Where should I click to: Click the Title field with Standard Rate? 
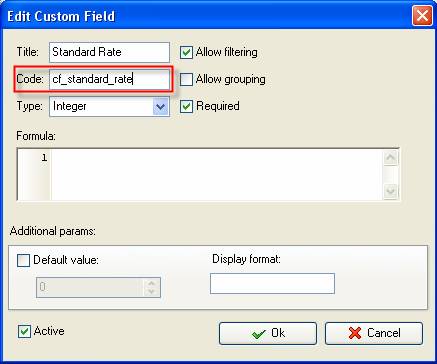[109, 52]
